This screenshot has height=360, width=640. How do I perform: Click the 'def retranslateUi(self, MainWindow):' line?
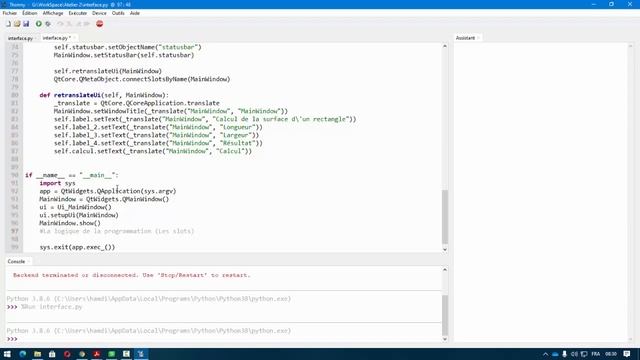[104, 95]
